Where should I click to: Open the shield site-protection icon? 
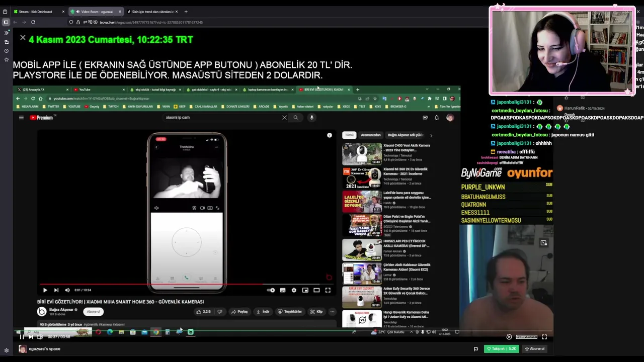click(x=71, y=22)
